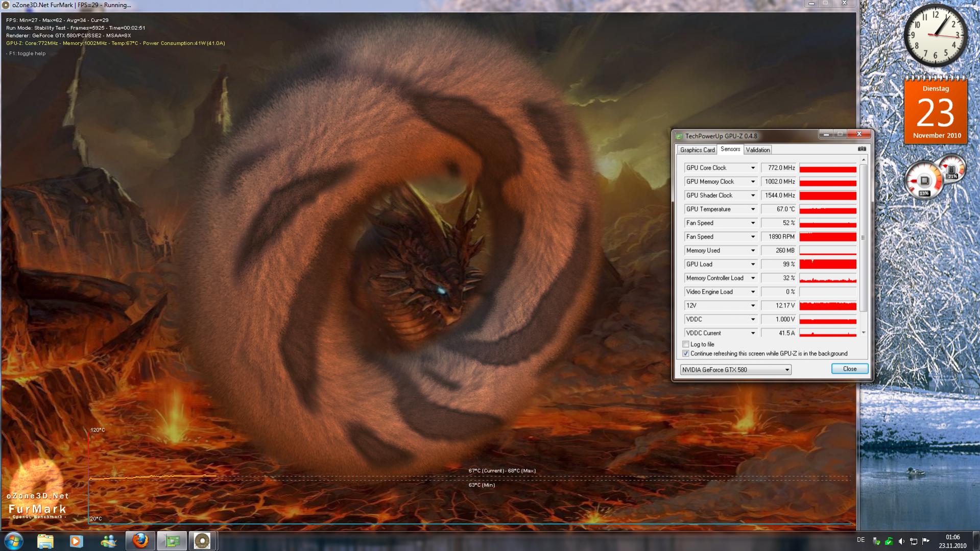
Task: Expand the Memory Controller Load dropdown
Action: pos(753,278)
